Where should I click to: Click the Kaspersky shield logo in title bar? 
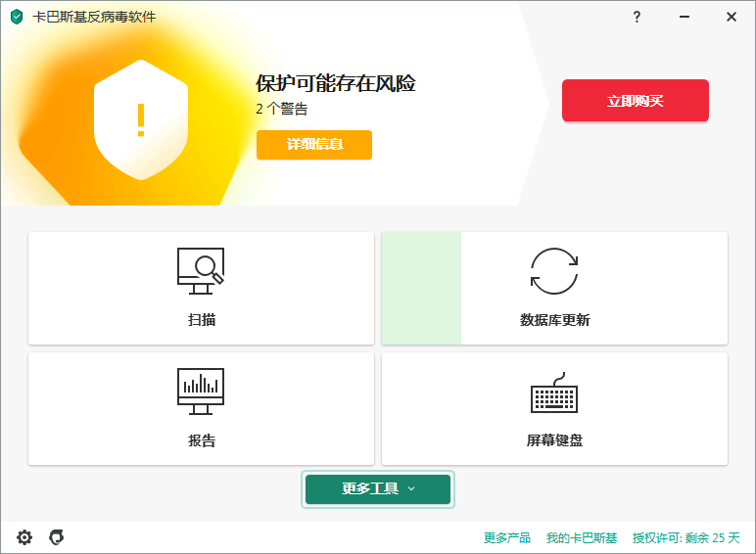pos(17,17)
